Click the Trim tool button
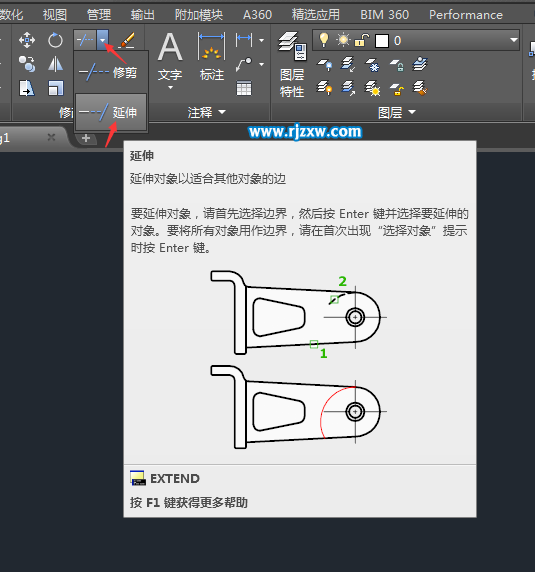Screen dimensions: 535x572 click(x=85, y=40)
